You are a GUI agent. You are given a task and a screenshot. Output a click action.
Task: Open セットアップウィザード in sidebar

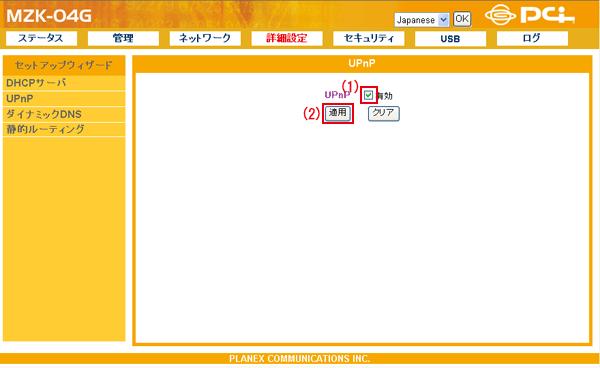pos(64,65)
